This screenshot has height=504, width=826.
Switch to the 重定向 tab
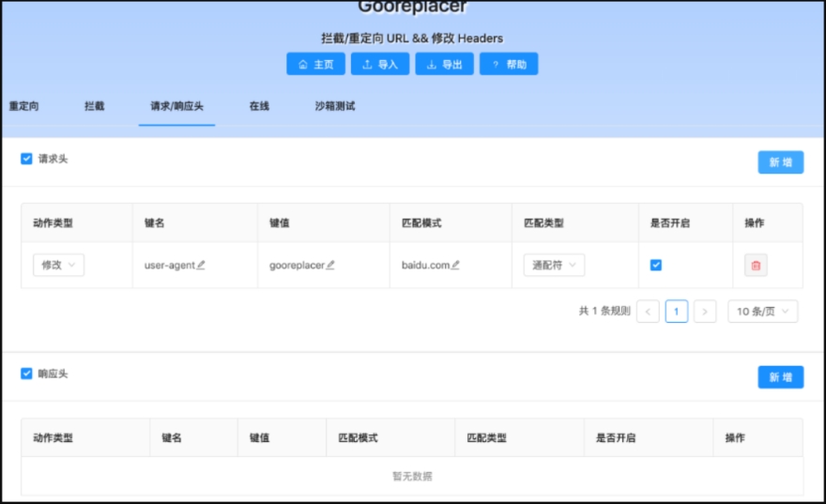click(24, 106)
